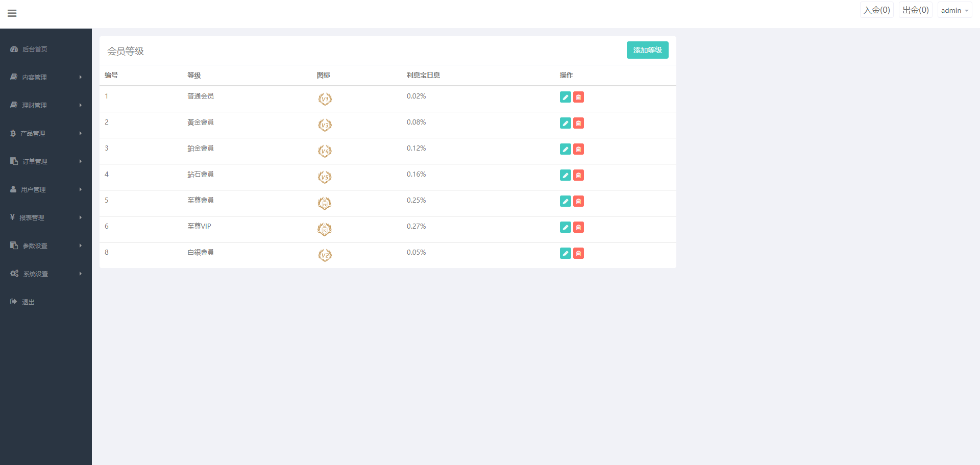980x465 pixels.
Task: Edit the 鉑金會員 level with pencil icon
Action: coord(565,150)
